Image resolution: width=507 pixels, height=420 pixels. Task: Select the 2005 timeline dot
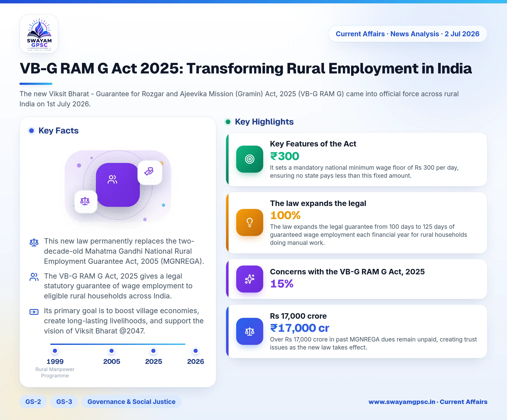coord(112,351)
